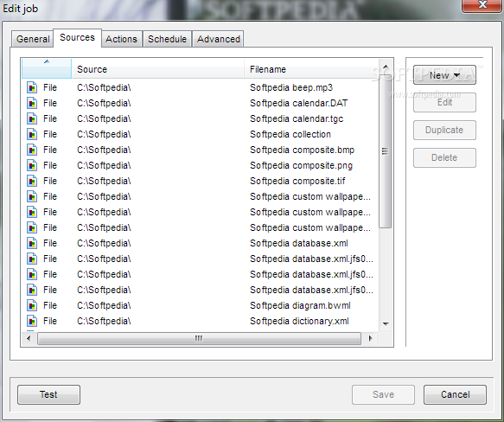504x422 pixels.
Task: Open the Actions tab
Action: (x=122, y=39)
